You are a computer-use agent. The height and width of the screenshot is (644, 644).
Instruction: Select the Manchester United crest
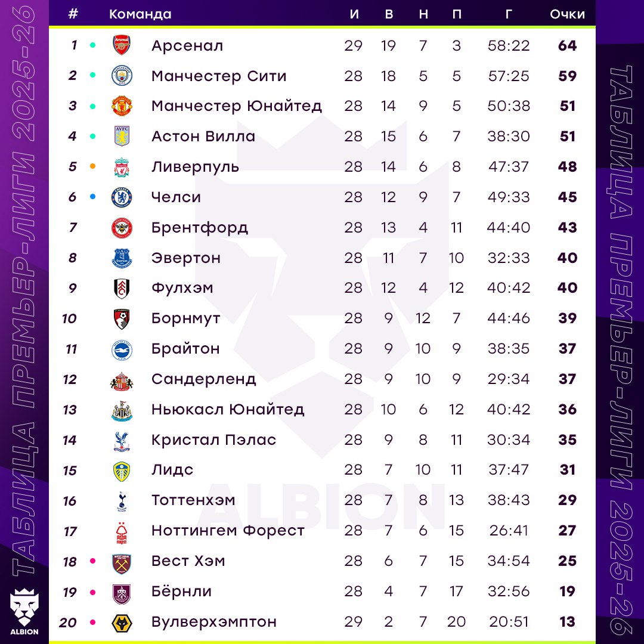(122, 106)
